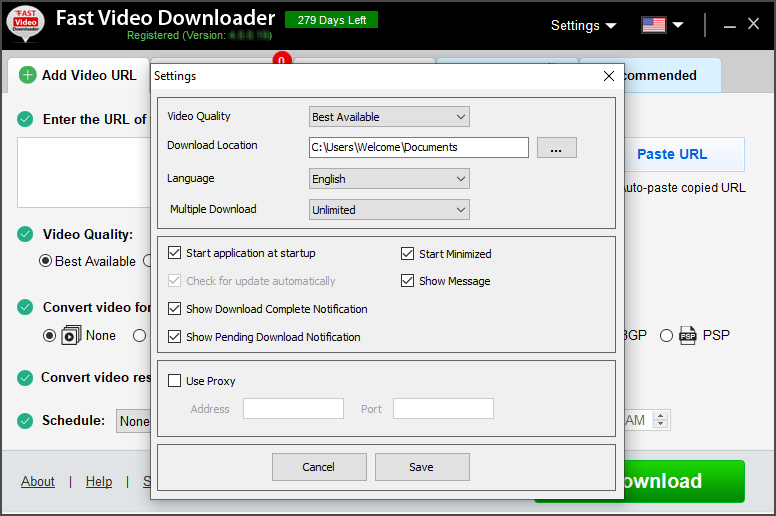The height and width of the screenshot is (516, 776).
Task: Open the Multiple Download dropdown
Action: 389,210
